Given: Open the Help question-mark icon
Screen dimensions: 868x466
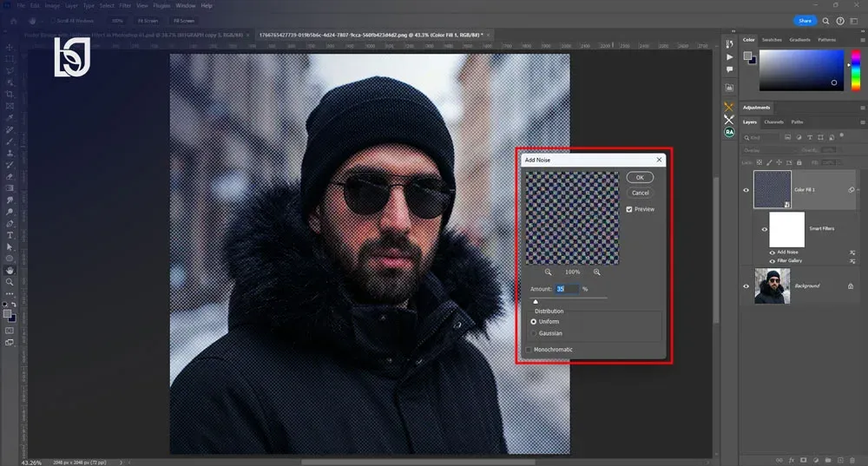Looking at the screenshot, I should pyautogui.click(x=839, y=21).
